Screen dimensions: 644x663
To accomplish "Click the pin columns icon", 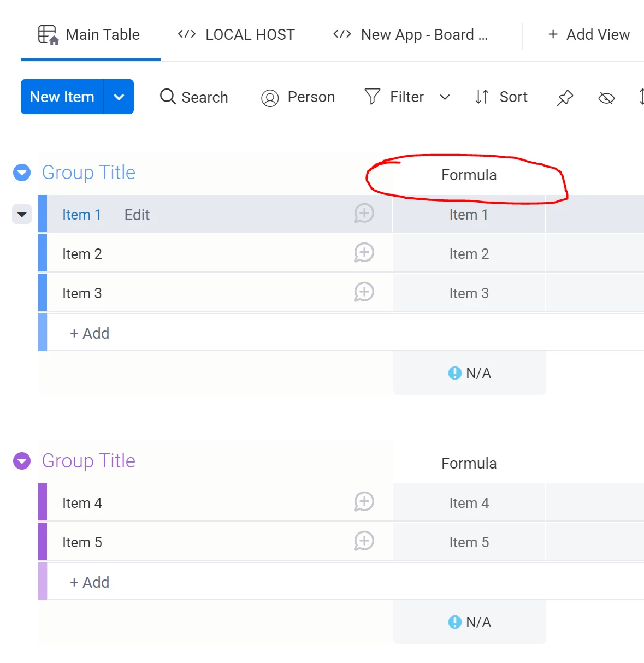I will 565,98.
